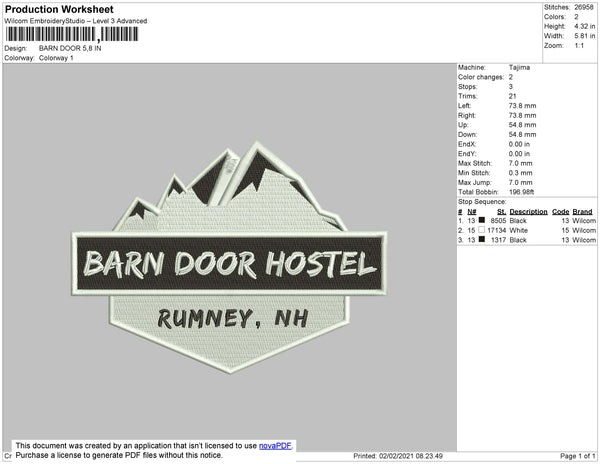The image size is (600, 464).
Task: Click the zoom value '1:1'
Action: click(x=579, y=46)
